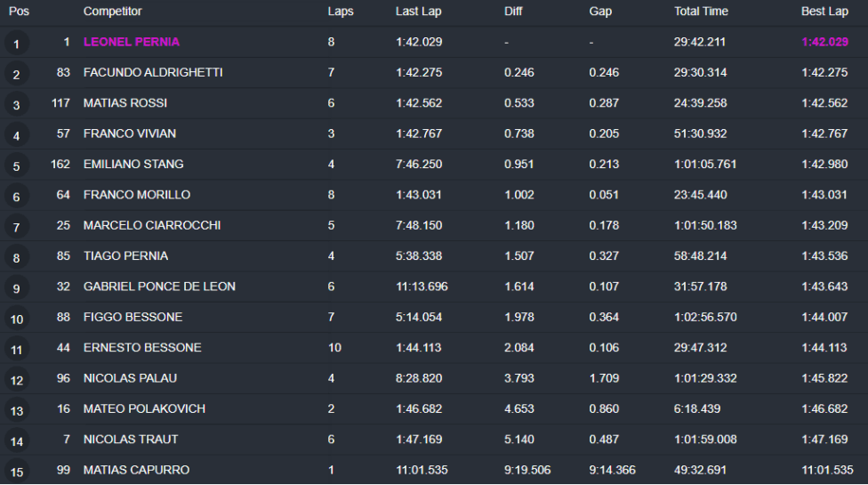
Task: Click the Competitor column header
Action: click(x=112, y=12)
